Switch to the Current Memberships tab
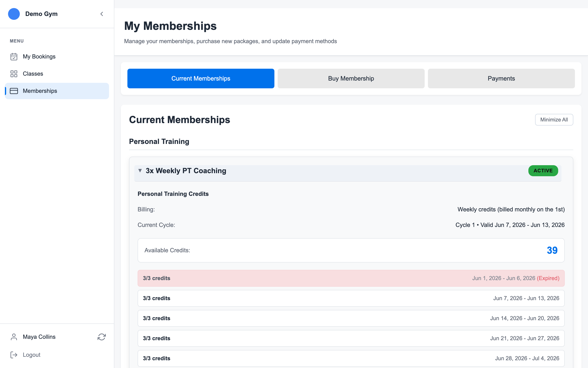Viewport: 588px width, 368px height. click(x=201, y=78)
